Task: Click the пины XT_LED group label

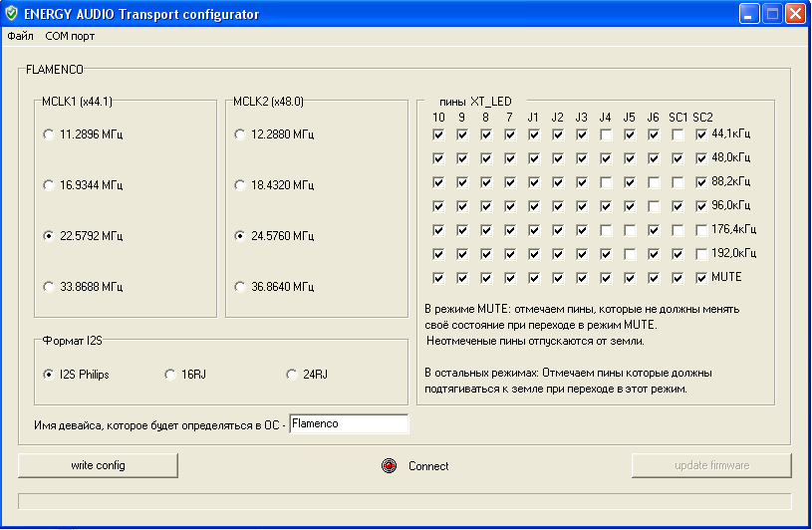Action: (x=475, y=102)
